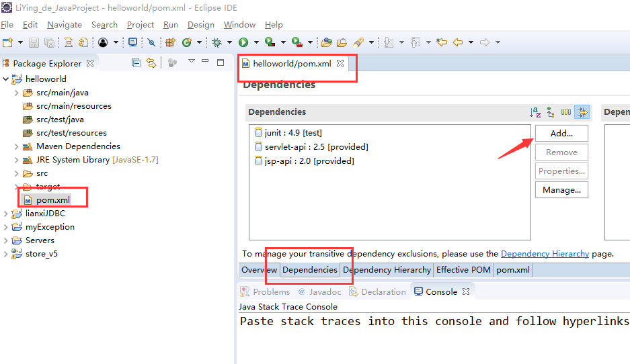Image resolution: width=630 pixels, height=364 pixels.
Task: Open the Open Type toolbar icon
Action: click(x=327, y=42)
